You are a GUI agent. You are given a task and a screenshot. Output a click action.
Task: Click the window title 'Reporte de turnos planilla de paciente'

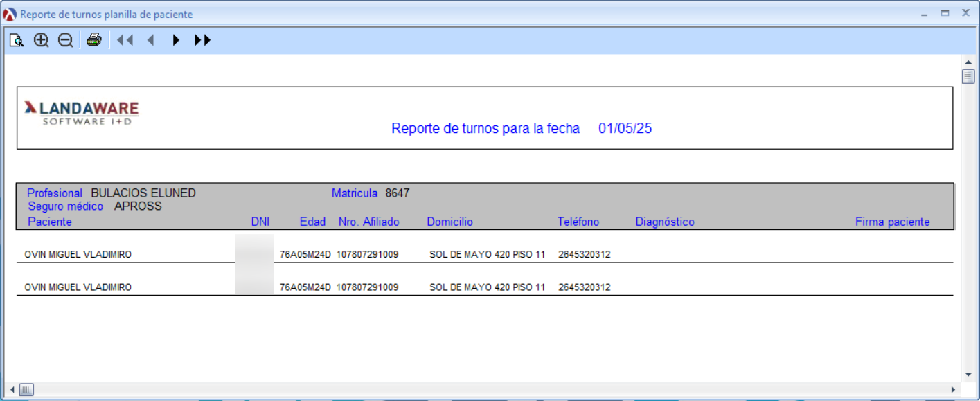(x=107, y=14)
